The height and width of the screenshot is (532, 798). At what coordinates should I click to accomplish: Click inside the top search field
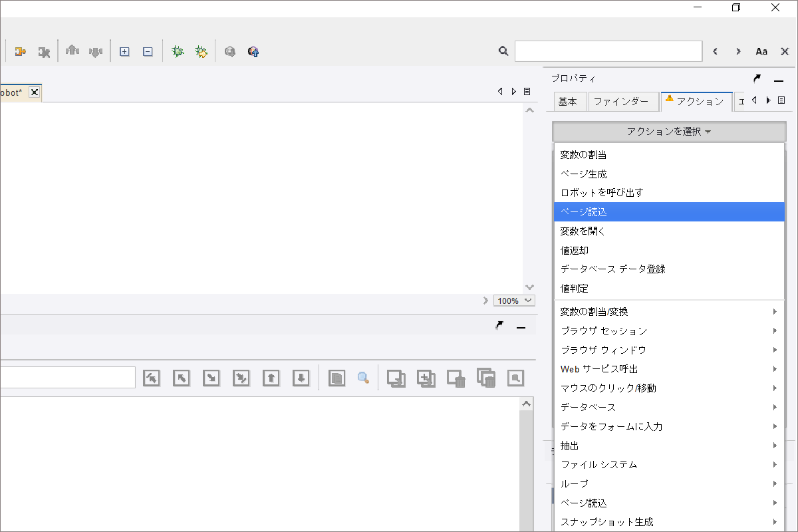[x=608, y=51]
